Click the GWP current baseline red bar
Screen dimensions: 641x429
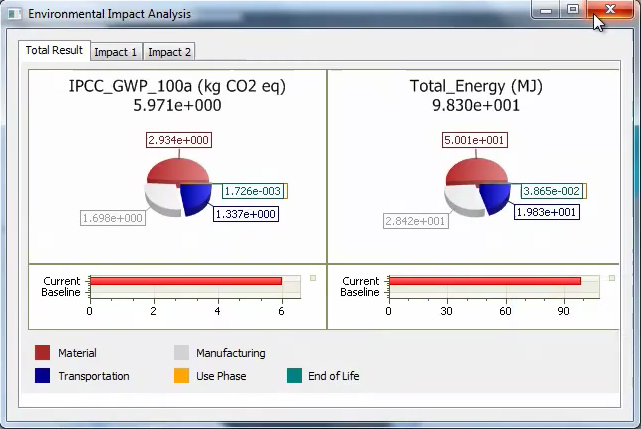[186, 281]
